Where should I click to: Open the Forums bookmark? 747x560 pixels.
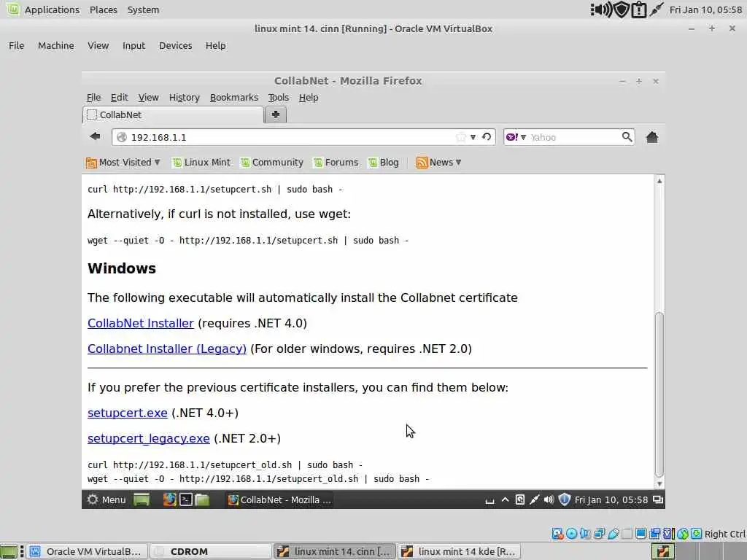[x=336, y=163]
